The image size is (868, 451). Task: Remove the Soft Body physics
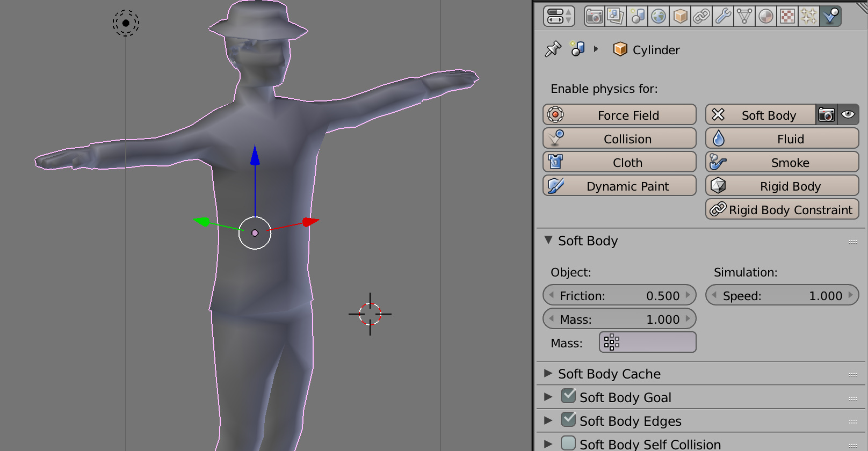[761, 115]
